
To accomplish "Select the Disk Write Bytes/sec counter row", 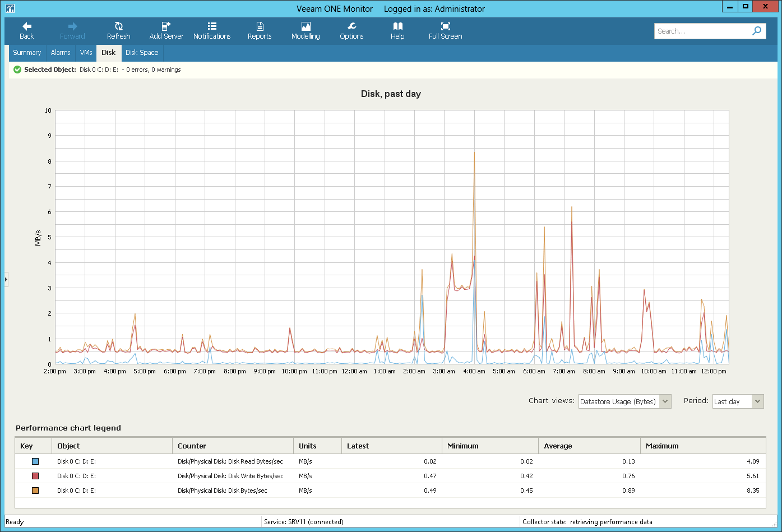I will [390, 476].
